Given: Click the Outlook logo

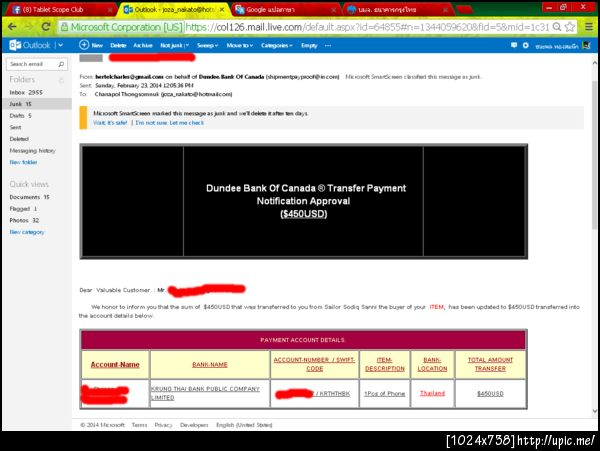Looking at the screenshot, I should pos(30,45).
